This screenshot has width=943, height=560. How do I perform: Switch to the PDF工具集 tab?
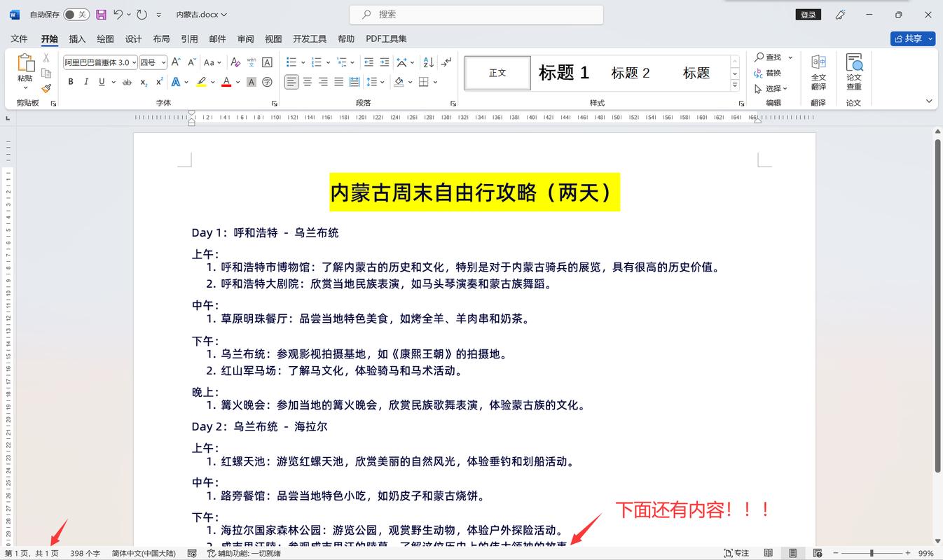[386, 38]
